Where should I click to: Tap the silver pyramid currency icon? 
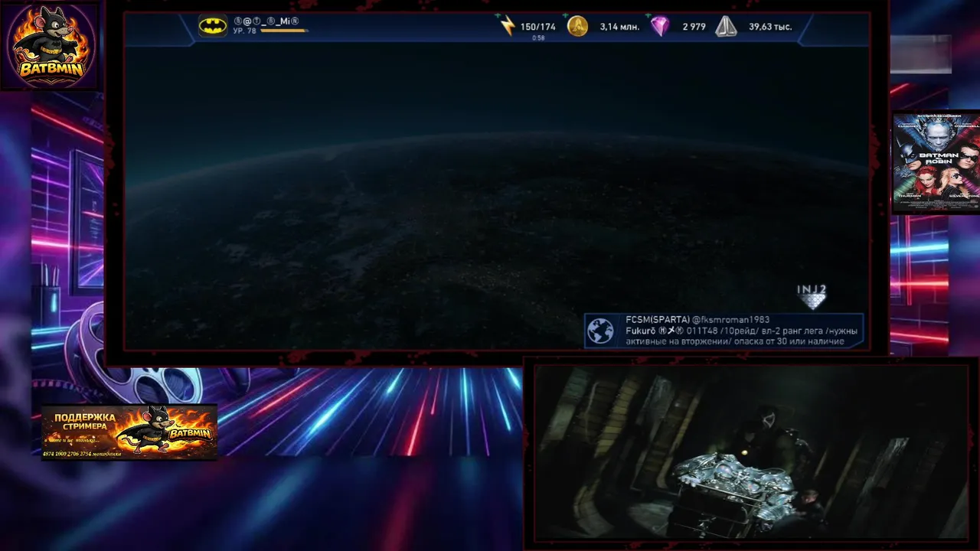[x=726, y=27]
